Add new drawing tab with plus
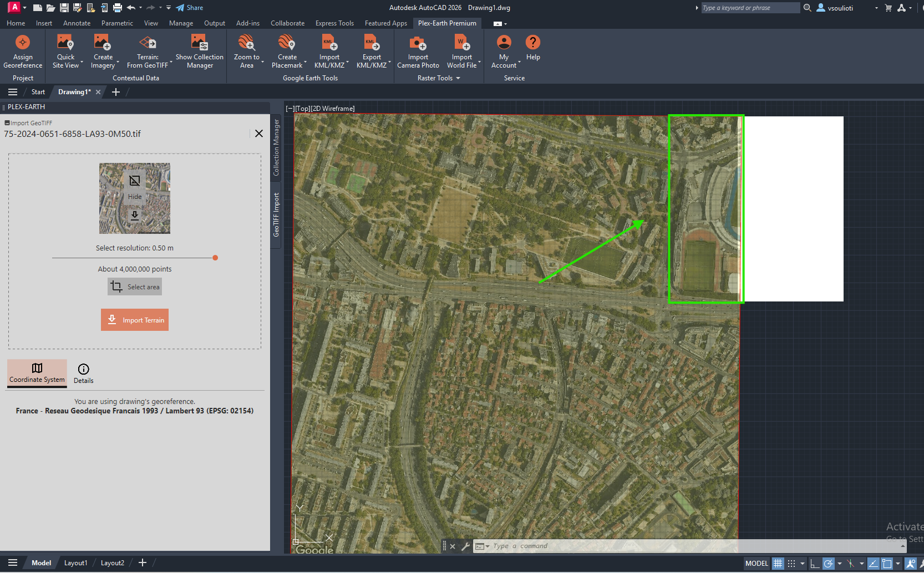 (116, 92)
